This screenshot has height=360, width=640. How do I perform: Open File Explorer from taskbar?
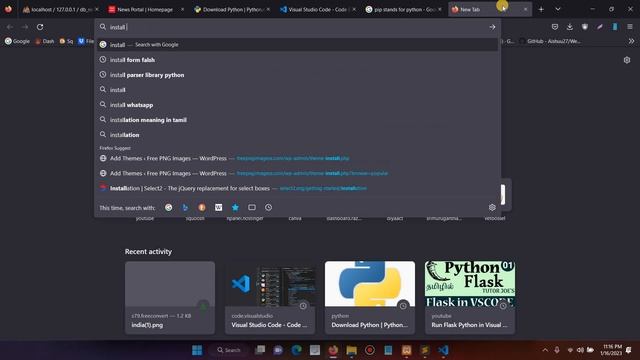click(351, 350)
